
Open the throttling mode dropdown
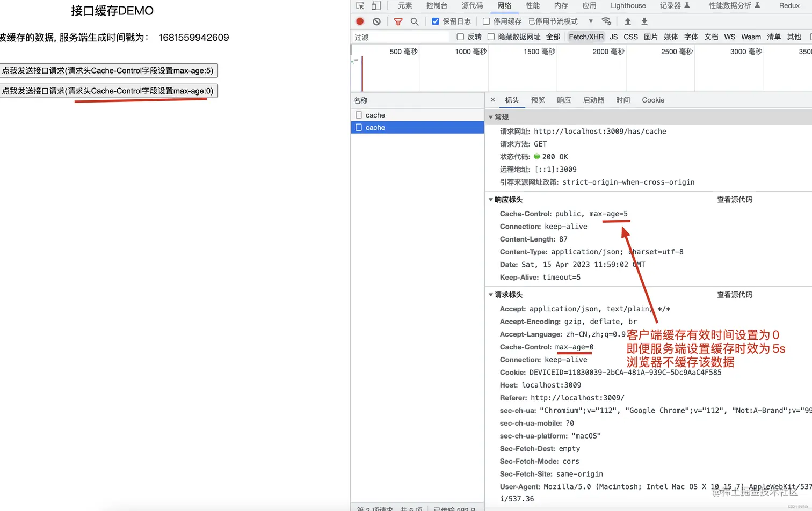[561, 21]
